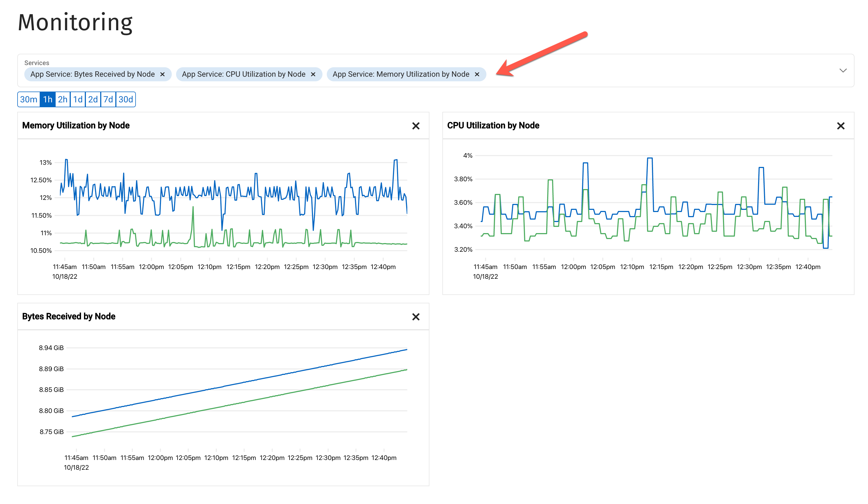This screenshot has width=868, height=504.
Task: Close the Memory Utilization by Node chart
Action: [416, 126]
